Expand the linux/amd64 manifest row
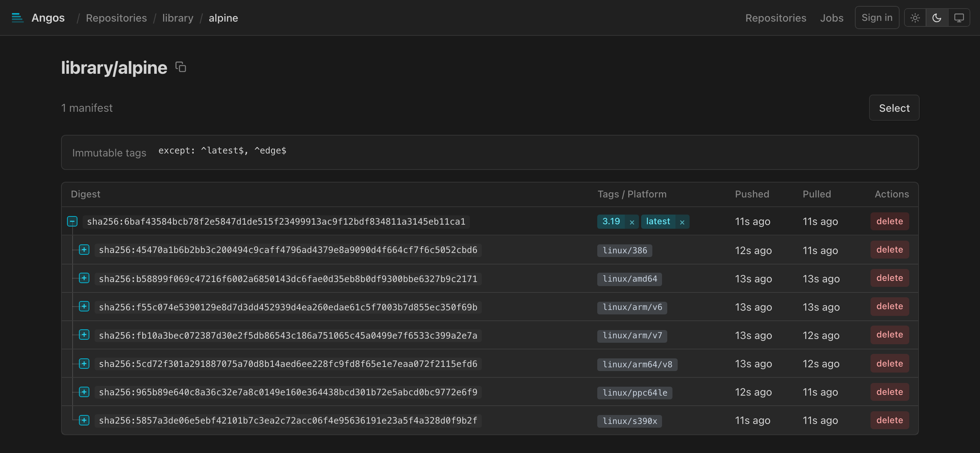This screenshot has height=453, width=980. pyautogui.click(x=84, y=278)
